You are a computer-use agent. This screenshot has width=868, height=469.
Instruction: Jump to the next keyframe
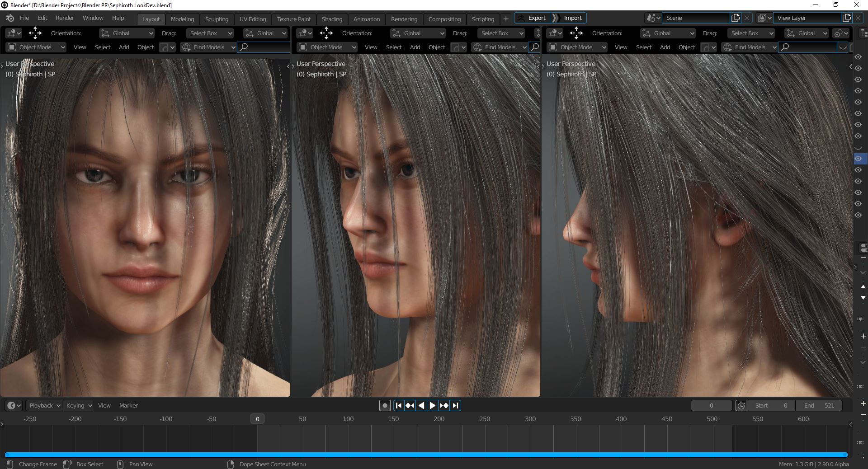(444, 405)
